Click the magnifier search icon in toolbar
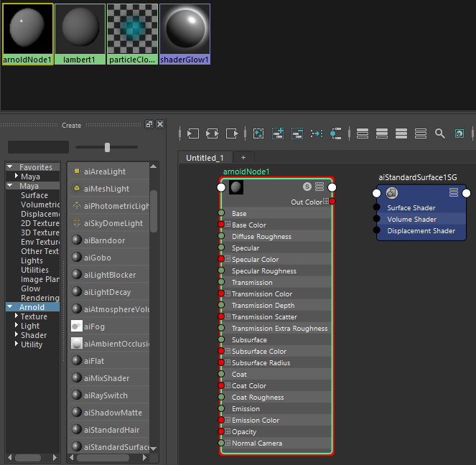Image resolution: width=476 pixels, height=465 pixels. 440,133
